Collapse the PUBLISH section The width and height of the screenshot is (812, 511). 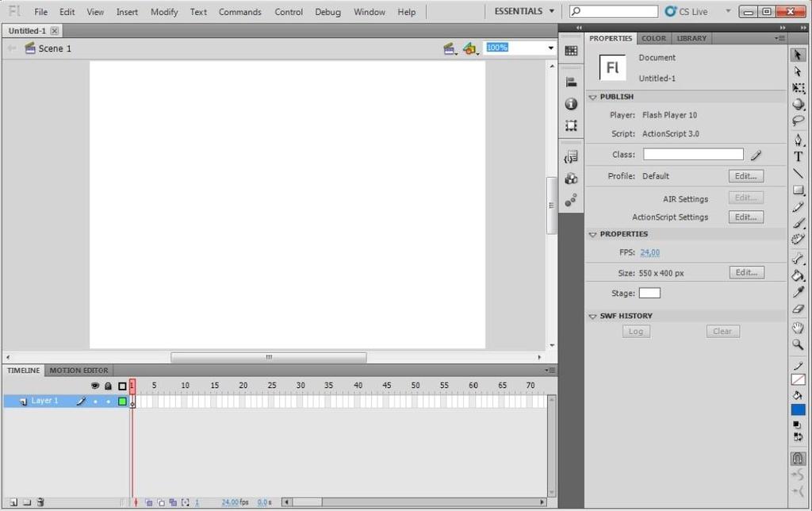click(x=593, y=97)
